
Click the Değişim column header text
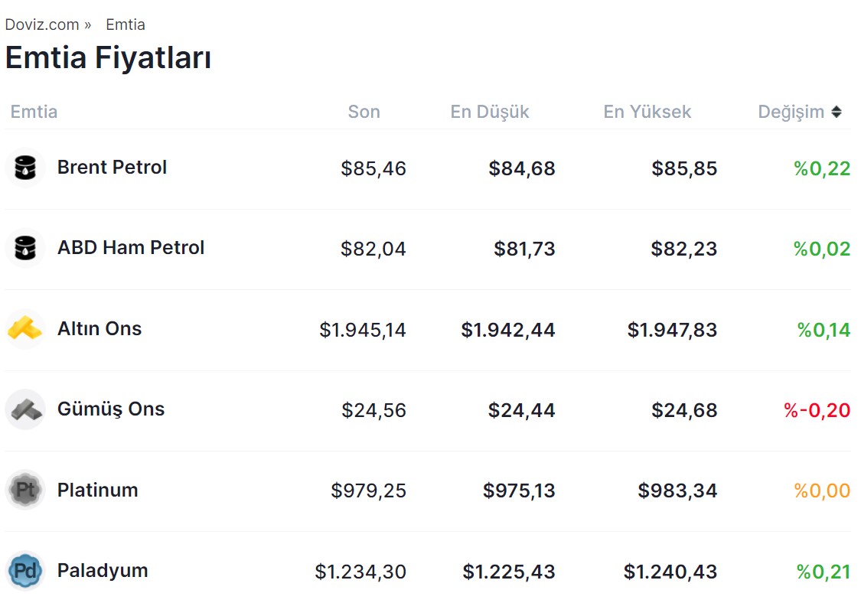(791, 112)
